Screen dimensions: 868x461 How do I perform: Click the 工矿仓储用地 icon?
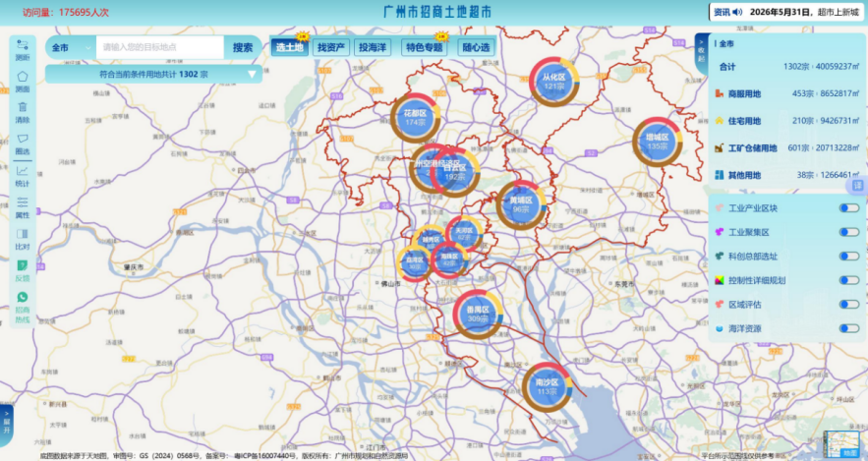click(x=720, y=147)
